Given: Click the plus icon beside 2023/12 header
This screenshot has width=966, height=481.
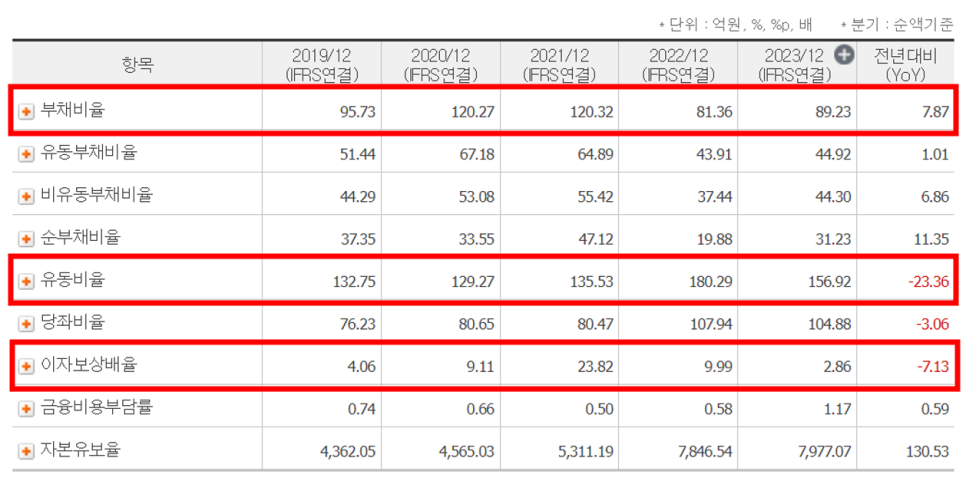Looking at the screenshot, I should 845,55.
